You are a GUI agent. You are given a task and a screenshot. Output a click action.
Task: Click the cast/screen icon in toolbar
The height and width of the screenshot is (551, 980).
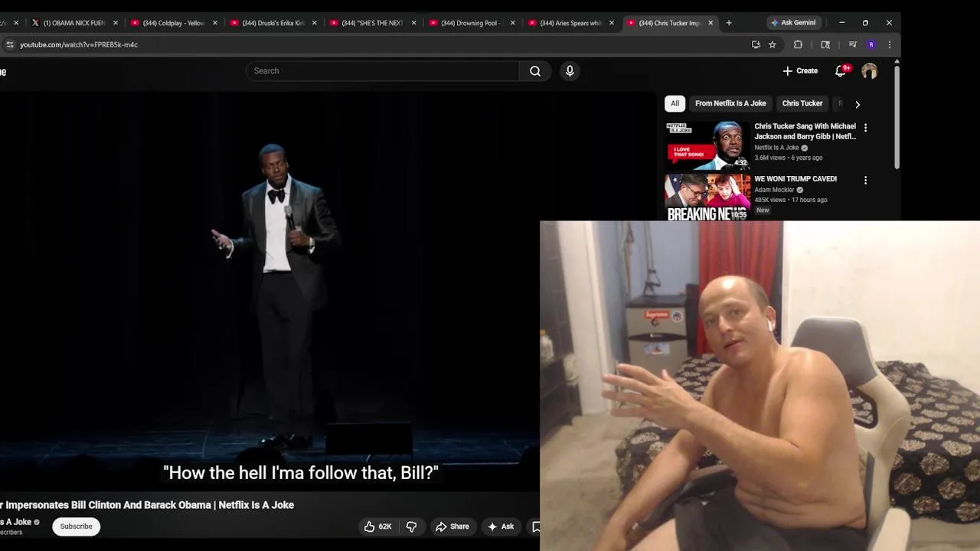coord(825,44)
